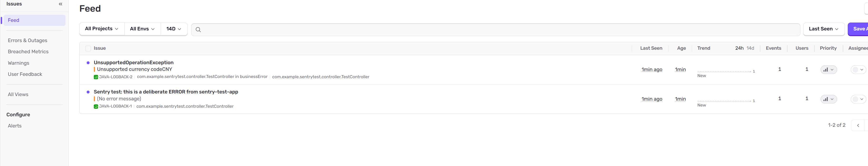This screenshot has width=868, height=166.
Task: Click the search magnifier icon
Action: (x=198, y=30)
